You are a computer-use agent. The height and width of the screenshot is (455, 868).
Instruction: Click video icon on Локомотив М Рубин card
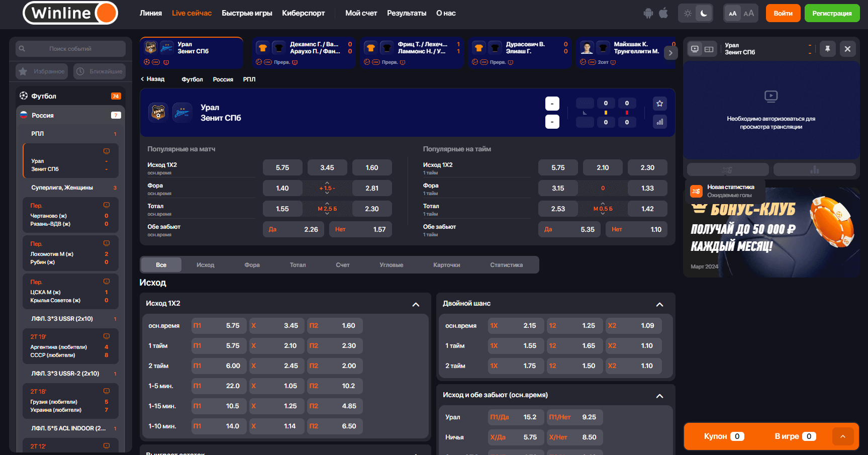pos(107,243)
